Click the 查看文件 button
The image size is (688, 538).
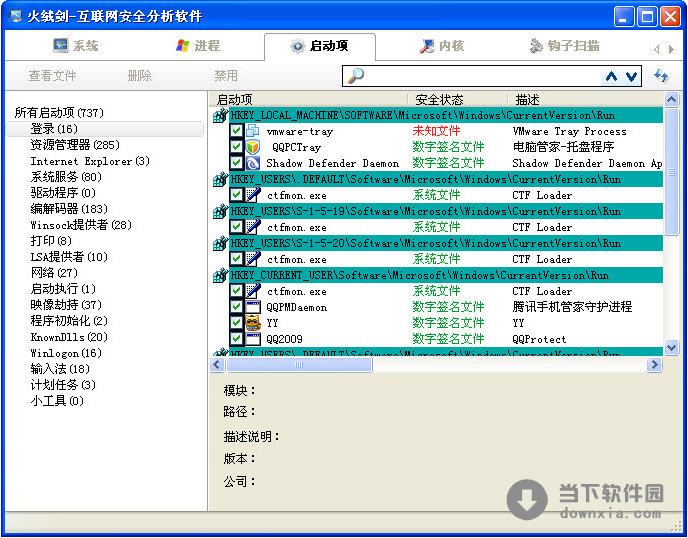(x=53, y=76)
